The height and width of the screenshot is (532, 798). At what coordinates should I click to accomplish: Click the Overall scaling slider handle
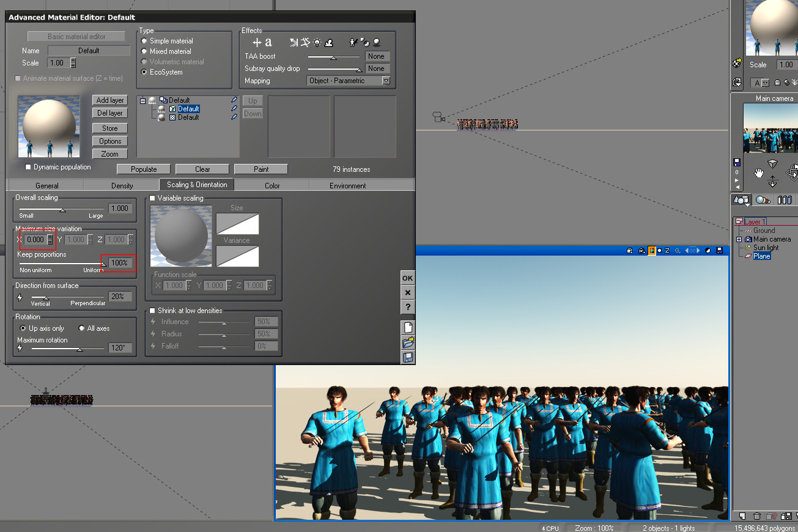pos(62,210)
